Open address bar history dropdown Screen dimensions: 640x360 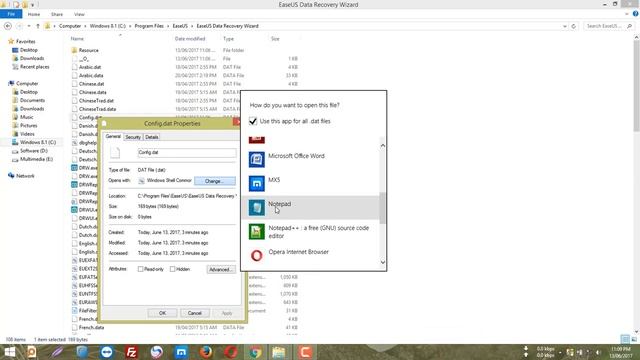coord(564,26)
